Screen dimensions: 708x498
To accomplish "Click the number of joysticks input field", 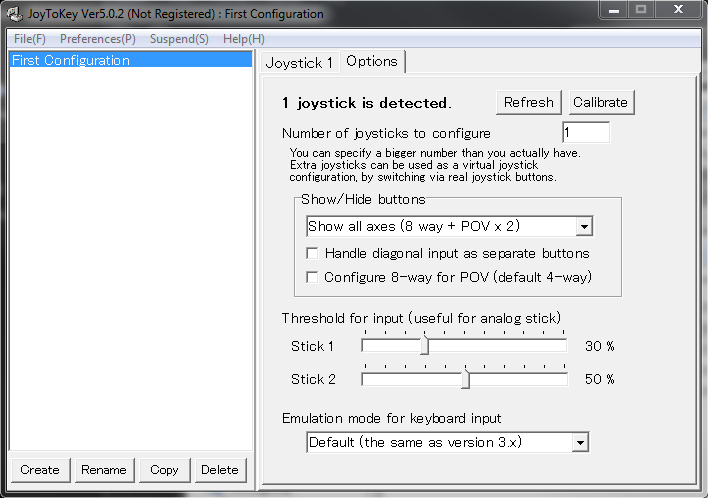I will click(586, 133).
